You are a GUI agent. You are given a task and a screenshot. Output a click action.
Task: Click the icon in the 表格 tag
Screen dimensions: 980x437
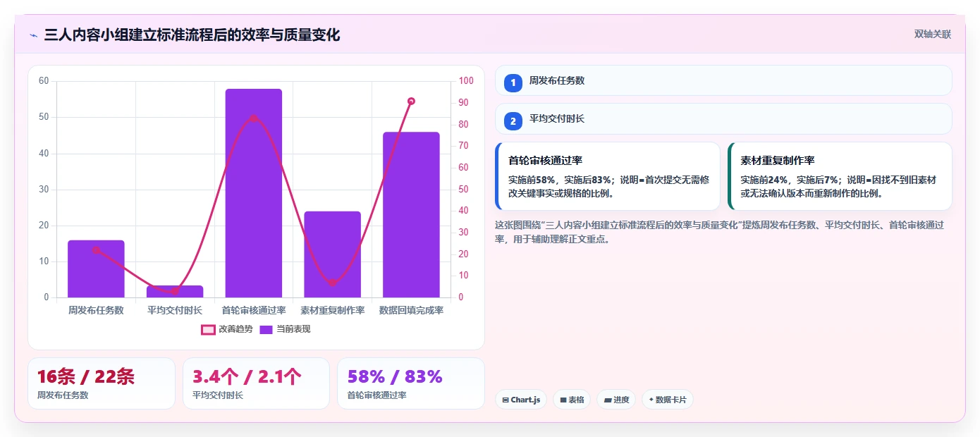pos(563,400)
